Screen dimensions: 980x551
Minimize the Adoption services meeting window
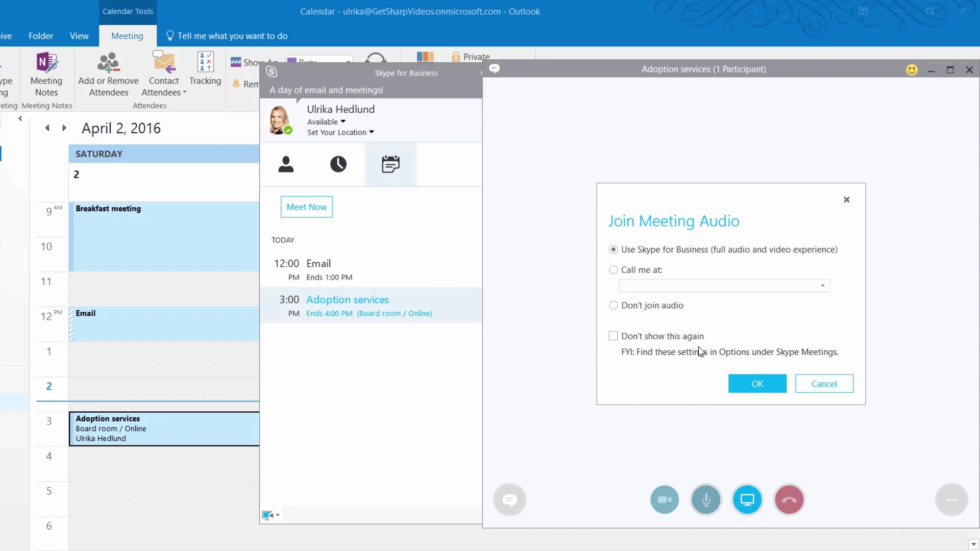click(931, 70)
